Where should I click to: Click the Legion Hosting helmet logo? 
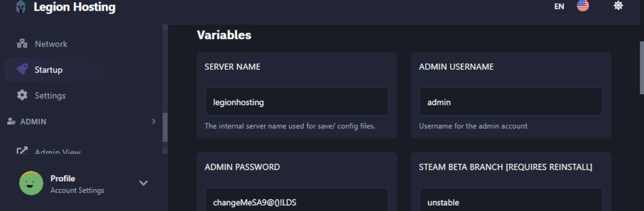tap(21, 7)
